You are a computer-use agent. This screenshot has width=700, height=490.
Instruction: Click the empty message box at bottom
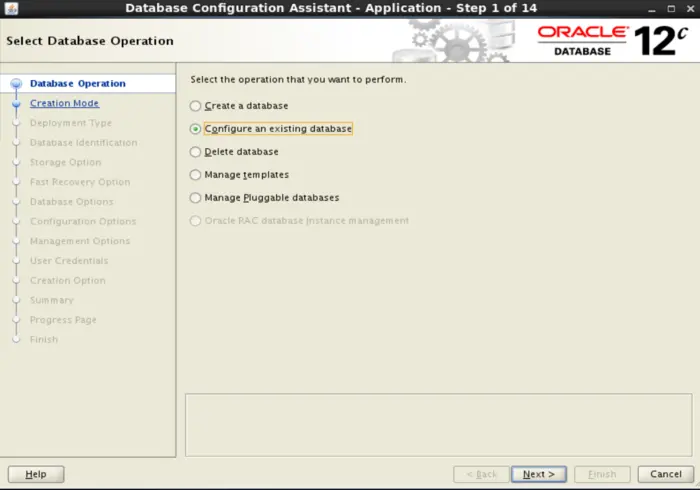439,425
